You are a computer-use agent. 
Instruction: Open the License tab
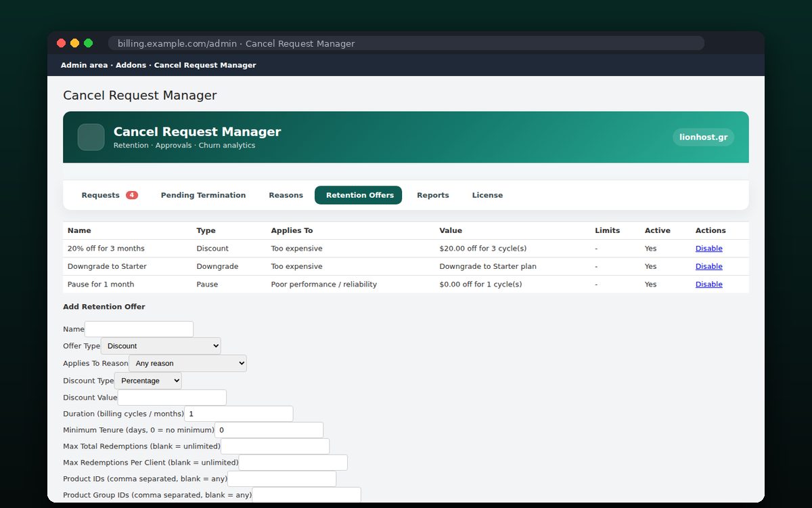point(487,195)
